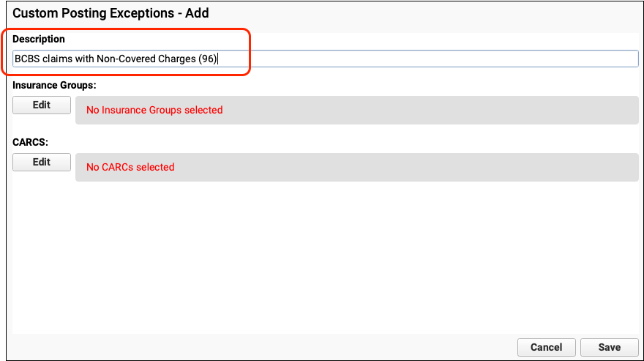Select the Description field label
The width and height of the screenshot is (644, 361).
pyautogui.click(x=39, y=39)
